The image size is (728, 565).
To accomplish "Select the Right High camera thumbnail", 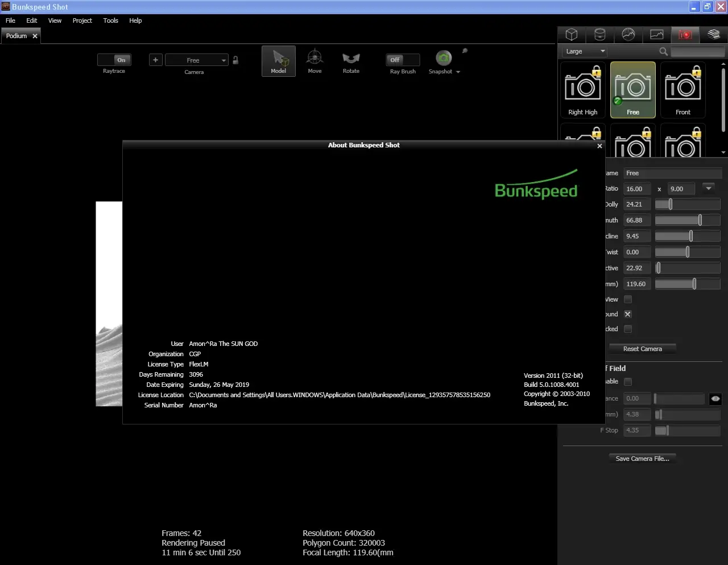I will coord(583,90).
